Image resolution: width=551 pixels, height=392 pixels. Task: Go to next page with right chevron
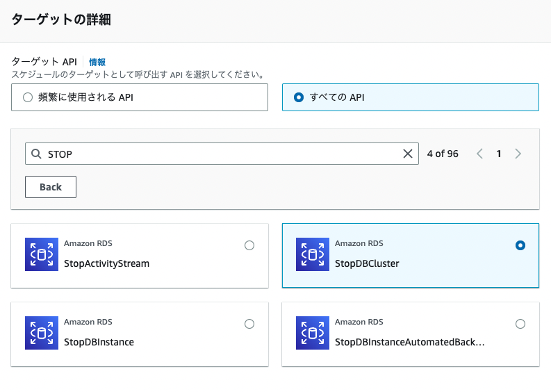(x=518, y=154)
